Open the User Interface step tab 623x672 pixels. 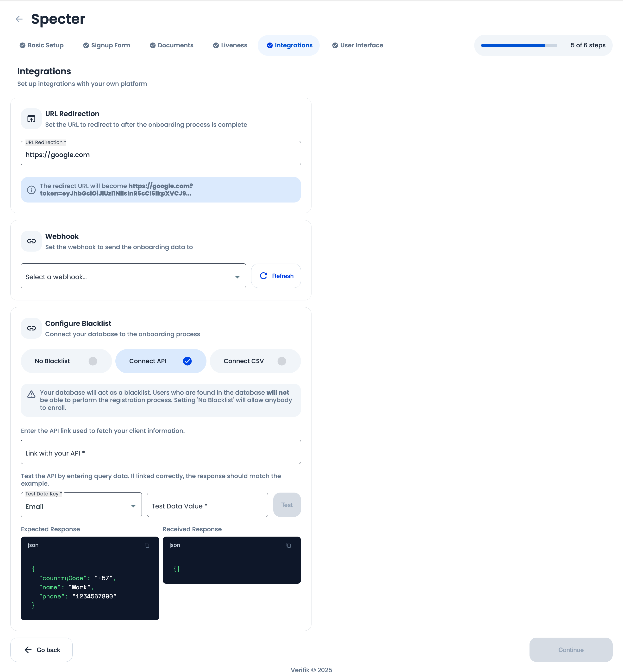(358, 45)
